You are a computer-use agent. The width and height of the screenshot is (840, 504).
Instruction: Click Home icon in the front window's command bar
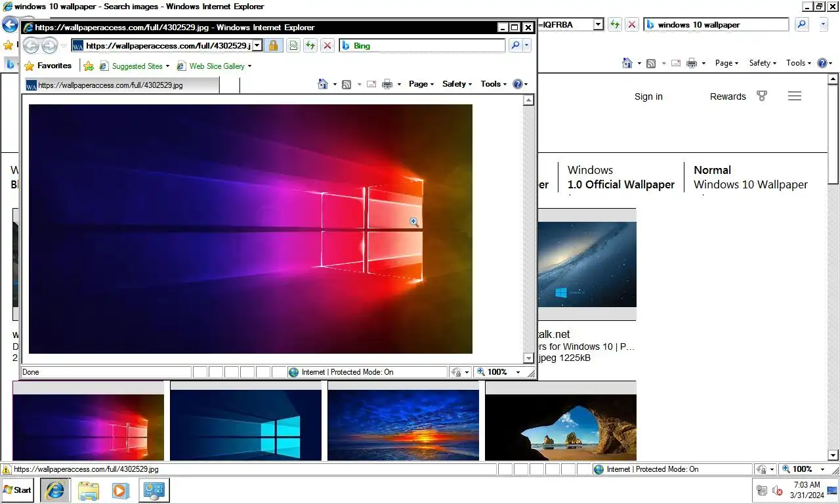[x=323, y=84]
